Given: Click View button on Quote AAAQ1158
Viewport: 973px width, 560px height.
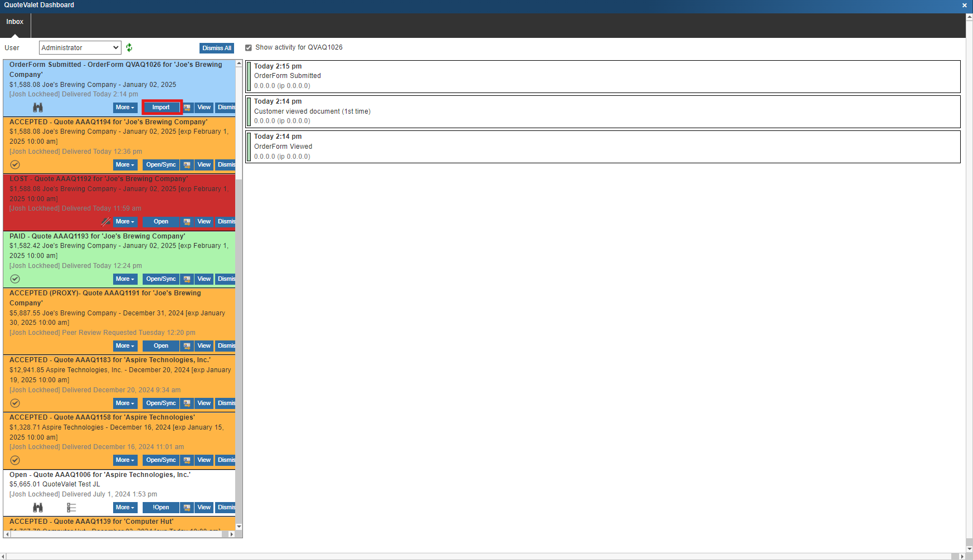Looking at the screenshot, I should [204, 460].
